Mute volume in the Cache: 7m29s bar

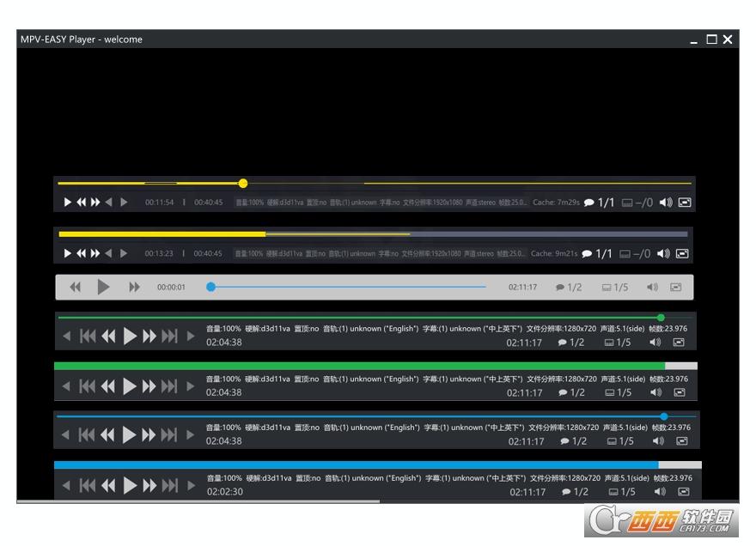click(x=666, y=203)
